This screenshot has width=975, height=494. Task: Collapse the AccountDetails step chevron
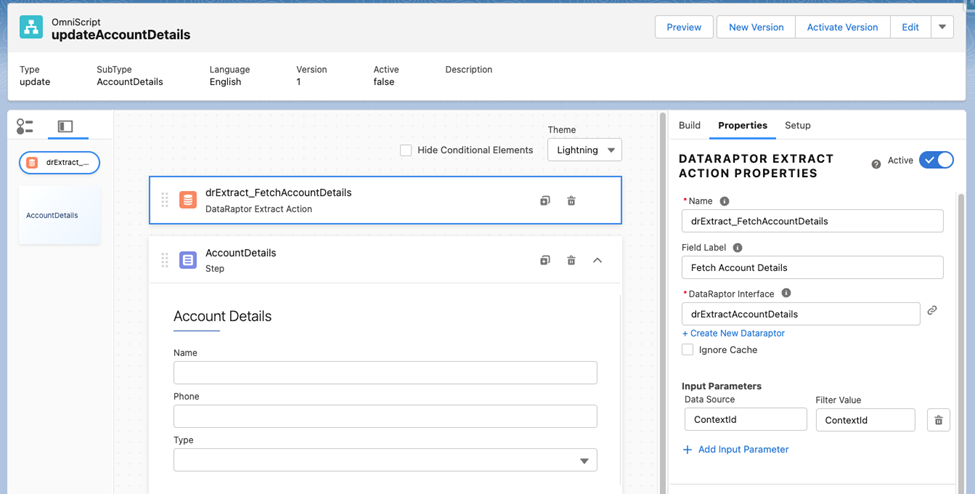tap(598, 260)
